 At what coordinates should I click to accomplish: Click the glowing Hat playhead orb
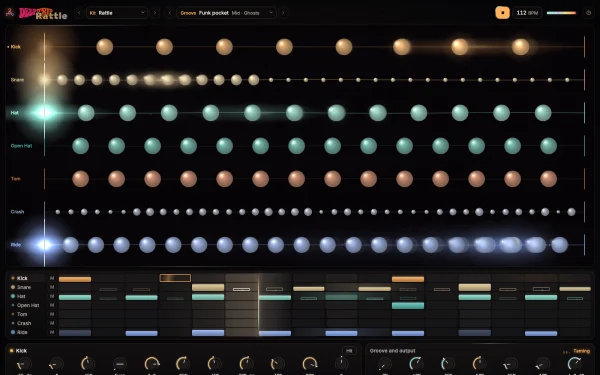tap(44, 112)
